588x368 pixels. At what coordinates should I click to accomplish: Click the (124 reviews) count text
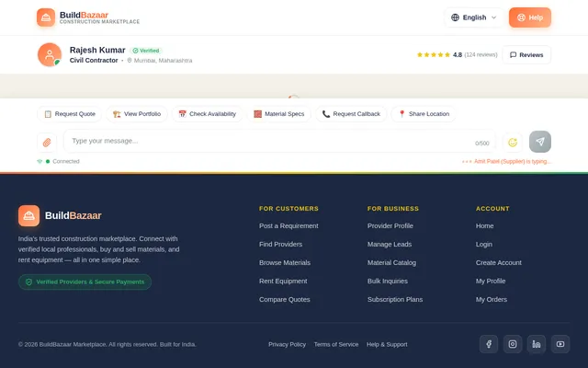(481, 55)
